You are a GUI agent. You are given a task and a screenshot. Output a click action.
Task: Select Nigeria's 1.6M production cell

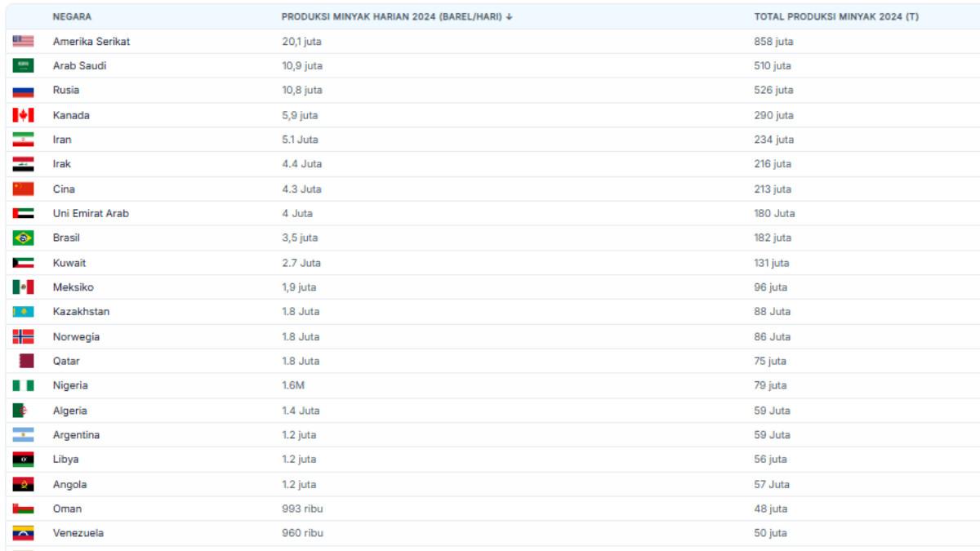tap(294, 385)
